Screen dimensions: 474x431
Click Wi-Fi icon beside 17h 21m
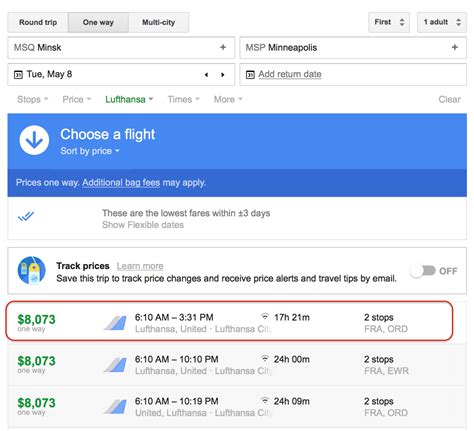point(265,316)
